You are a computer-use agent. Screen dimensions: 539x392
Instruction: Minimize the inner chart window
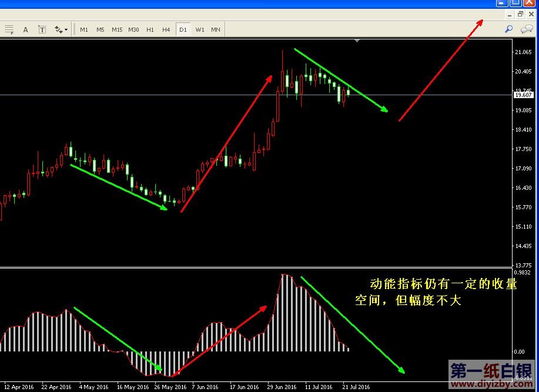tap(509, 14)
